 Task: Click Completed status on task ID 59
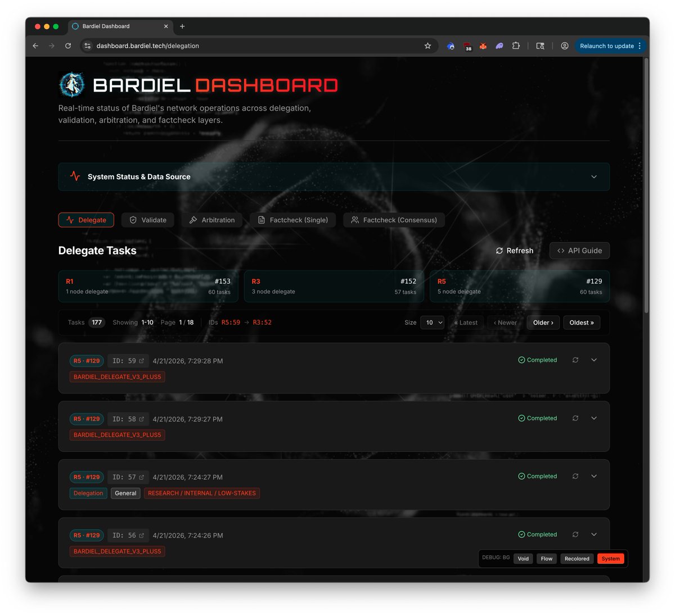tap(537, 360)
